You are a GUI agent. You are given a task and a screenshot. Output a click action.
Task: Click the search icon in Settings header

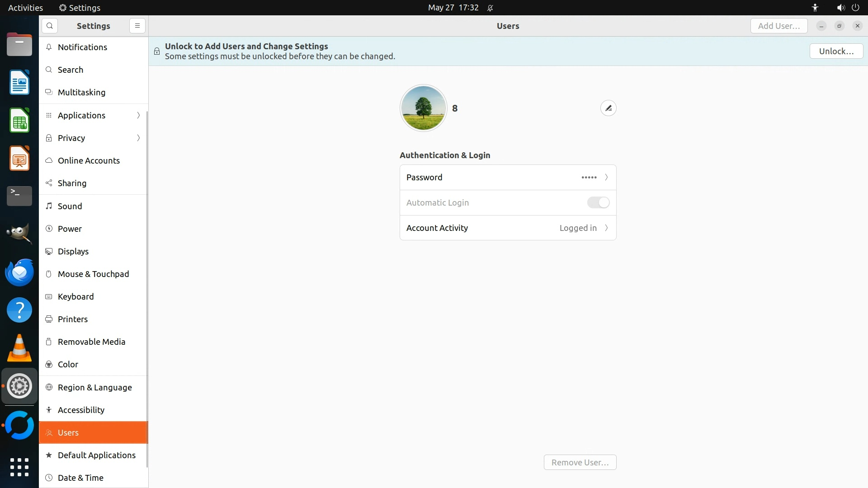point(50,26)
